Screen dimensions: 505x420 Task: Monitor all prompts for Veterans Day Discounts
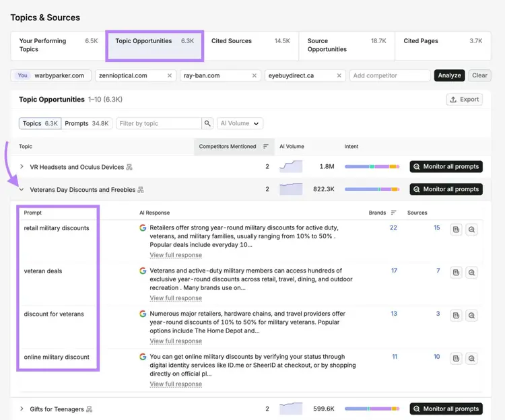tap(446, 189)
